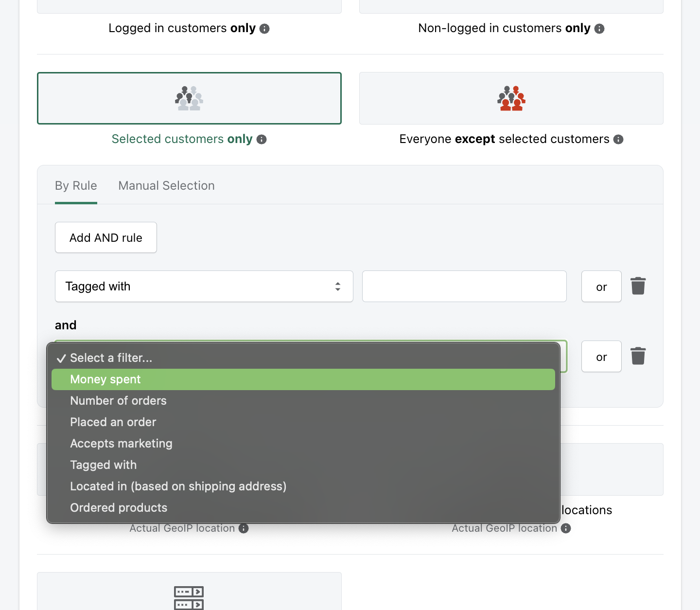Switch to the By Rule tab
Image resolution: width=700 pixels, height=610 pixels.
tap(76, 186)
